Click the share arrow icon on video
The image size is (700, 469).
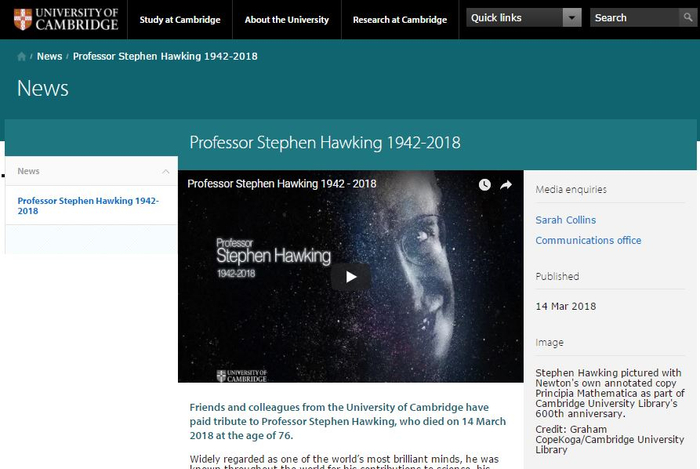[506, 184]
